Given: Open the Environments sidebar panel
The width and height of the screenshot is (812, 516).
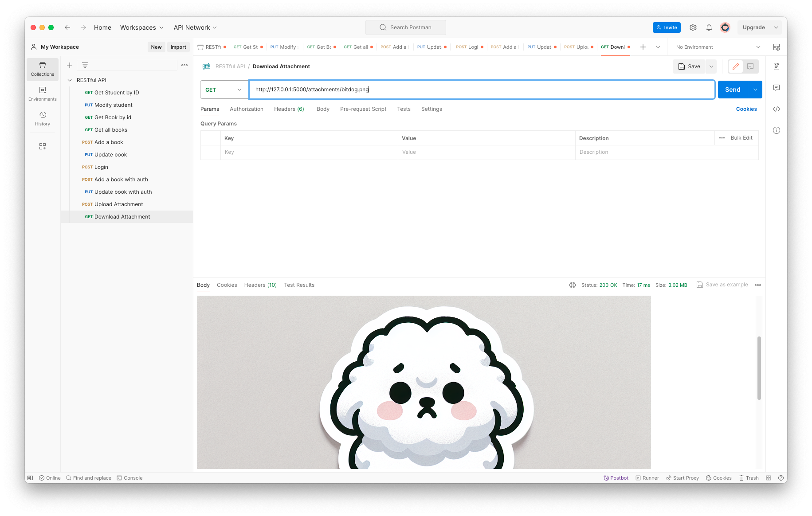Looking at the screenshot, I should [43, 94].
